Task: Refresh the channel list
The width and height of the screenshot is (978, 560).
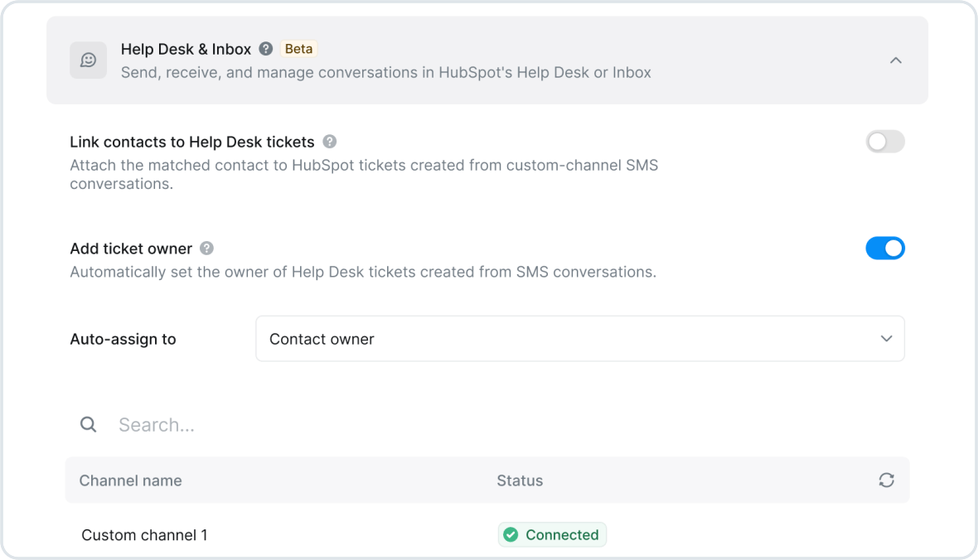Action: tap(886, 480)
